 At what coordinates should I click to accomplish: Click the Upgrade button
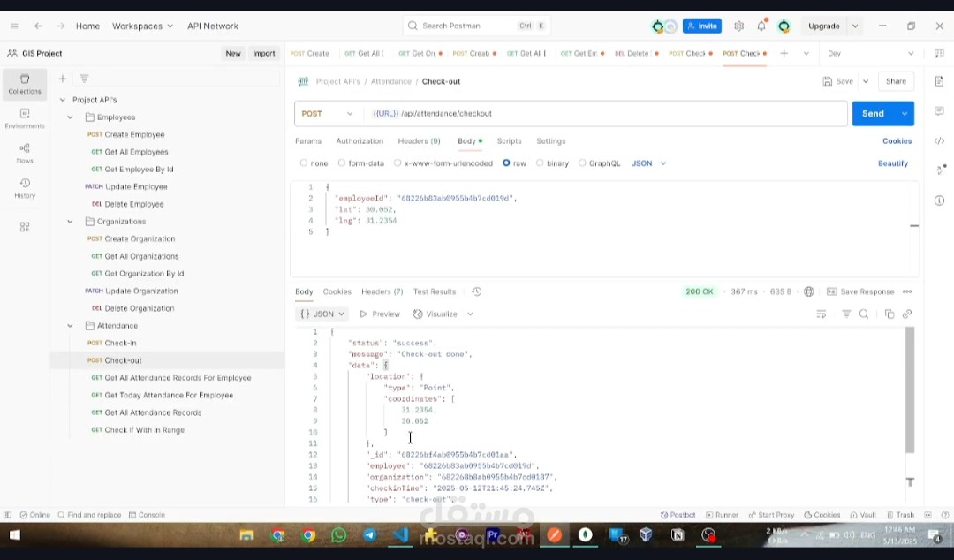click(824, 26)
